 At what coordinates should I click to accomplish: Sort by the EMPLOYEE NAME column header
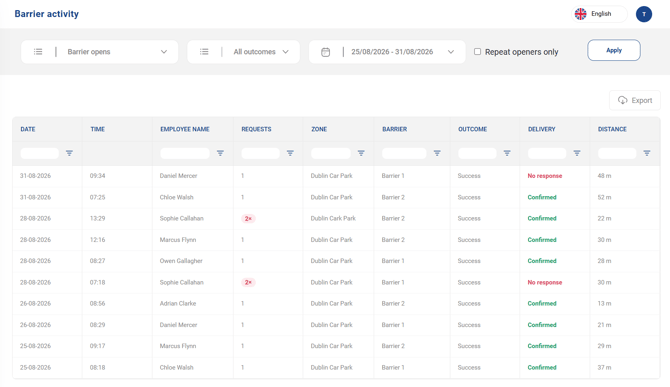point(185,129)
